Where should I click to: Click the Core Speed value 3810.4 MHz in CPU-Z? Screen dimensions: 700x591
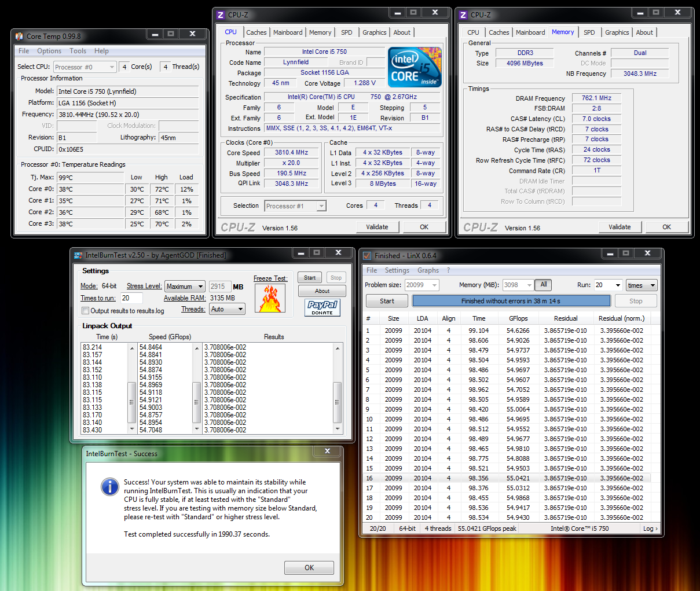pos(292,153)
